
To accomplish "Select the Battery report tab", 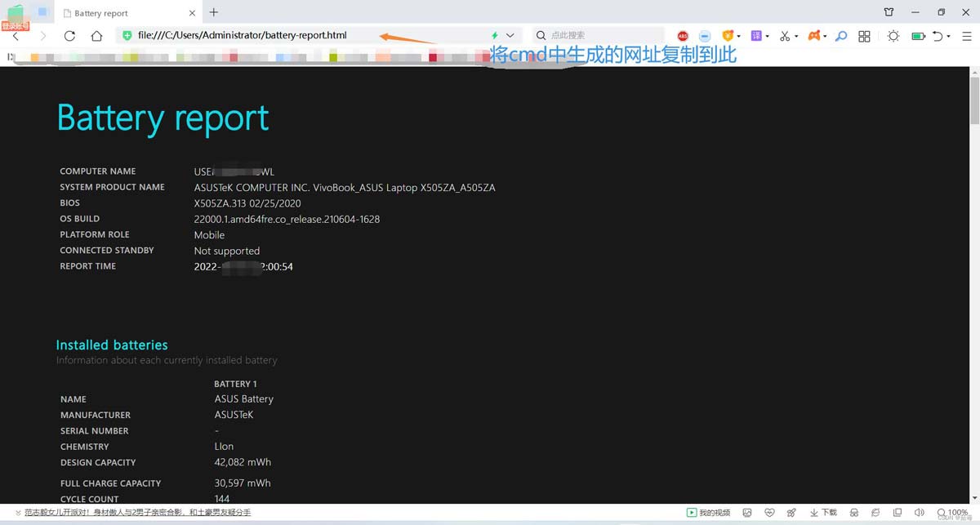I will pyautogui.click(x=122, y=13).
